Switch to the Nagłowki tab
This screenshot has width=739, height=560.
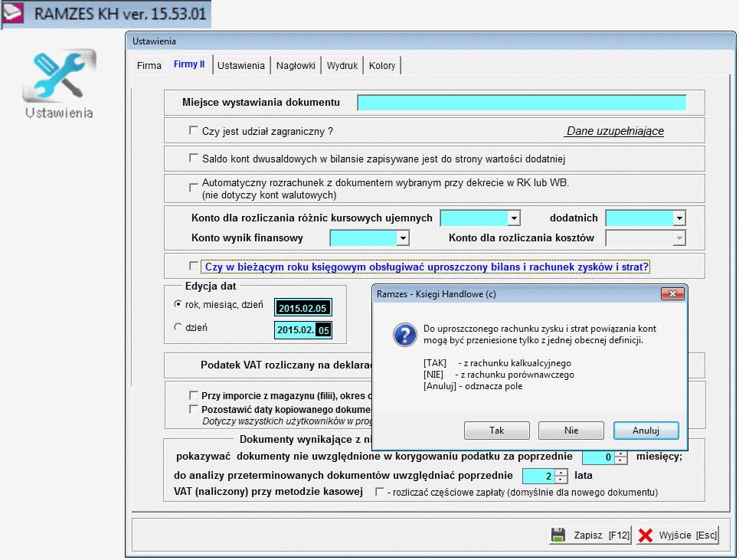coord(296,66)
